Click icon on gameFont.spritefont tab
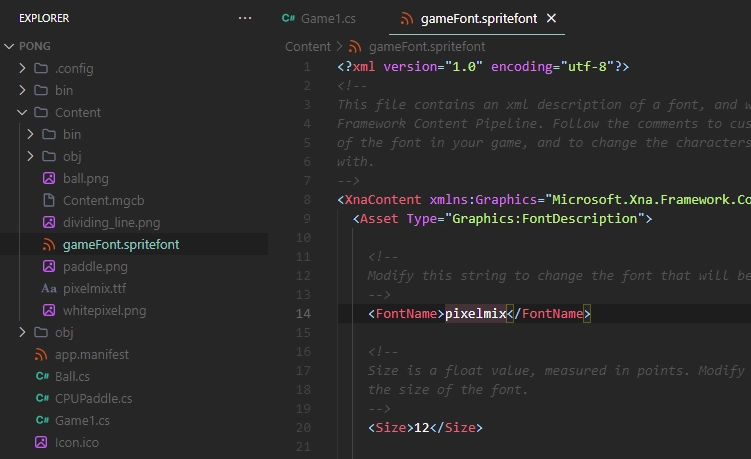Screen dimensions: 751x459 407,19
